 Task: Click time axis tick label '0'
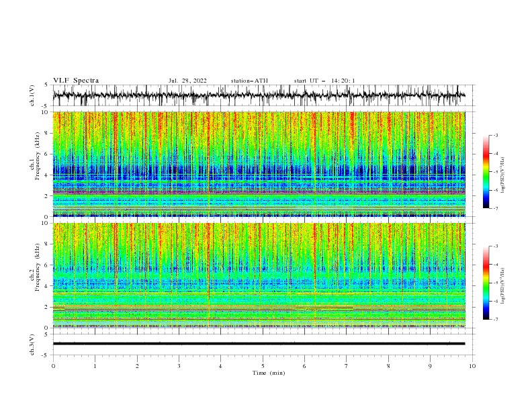pyautogui.click(x=53, y=366)
